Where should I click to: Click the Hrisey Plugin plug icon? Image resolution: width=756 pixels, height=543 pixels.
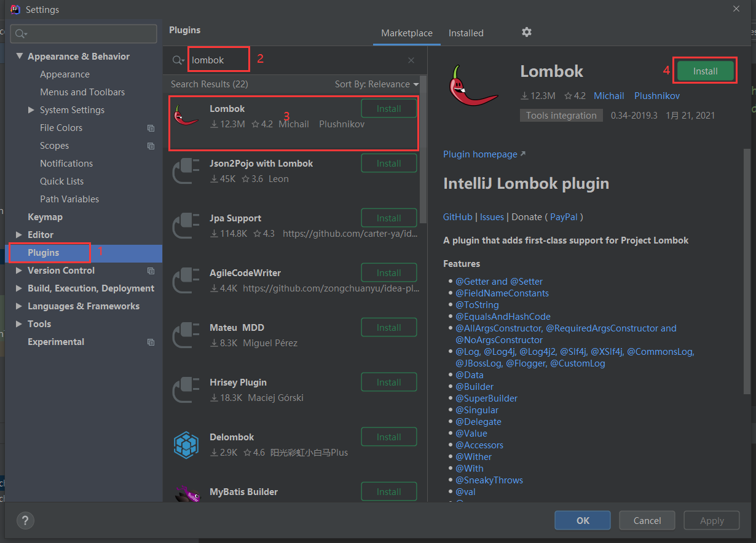[186, 389]
